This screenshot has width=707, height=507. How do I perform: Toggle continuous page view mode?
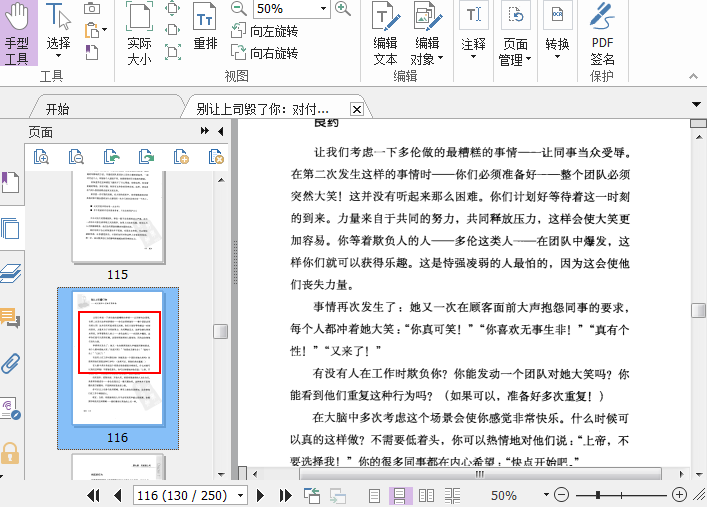click(400, 495)
